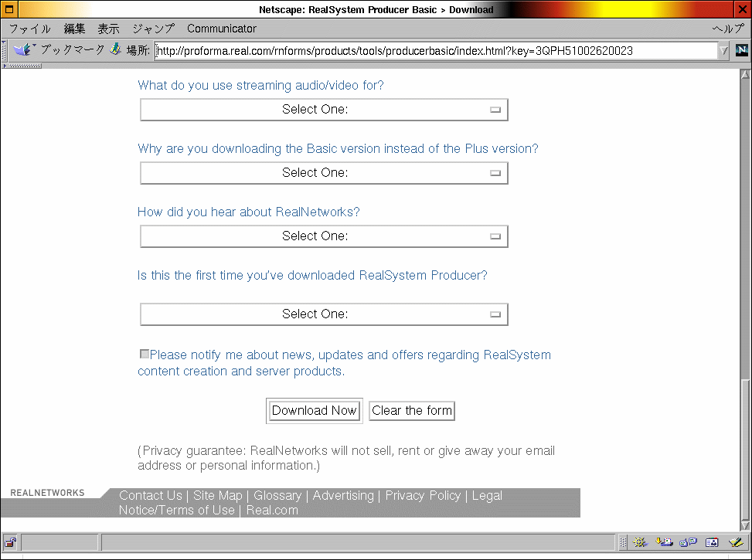
Task: Click the status bar progress area
Action: pos(60,542)
